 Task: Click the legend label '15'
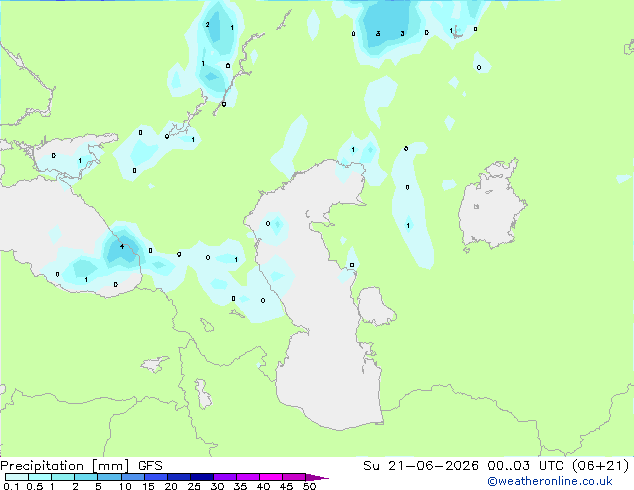tap(148, 486)
